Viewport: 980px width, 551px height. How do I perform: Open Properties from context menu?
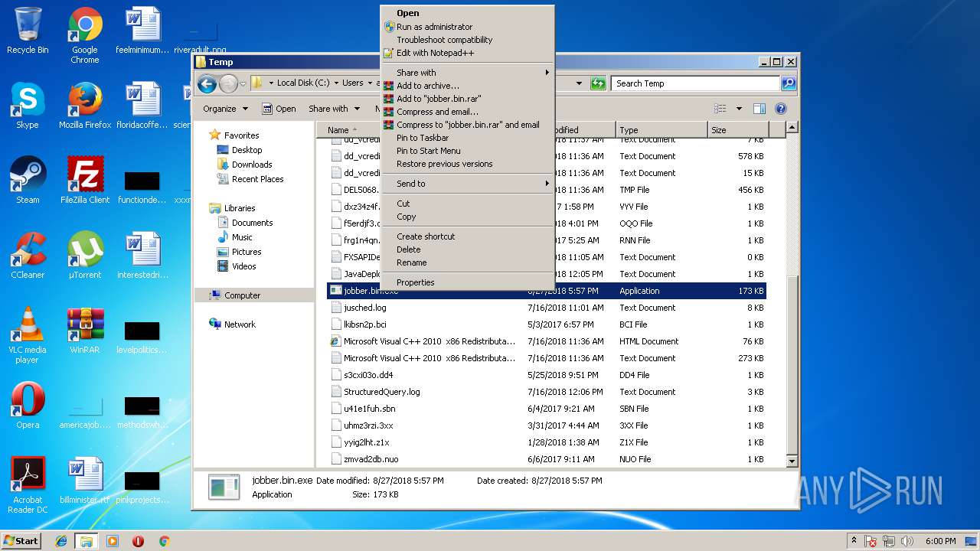pyautogui.click(x=467, y=282)
